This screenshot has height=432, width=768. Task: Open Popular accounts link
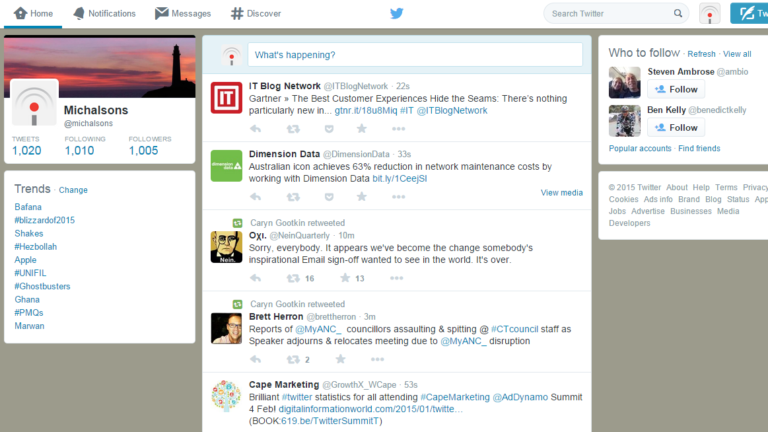pyautogui.click(x=640, y=148)
